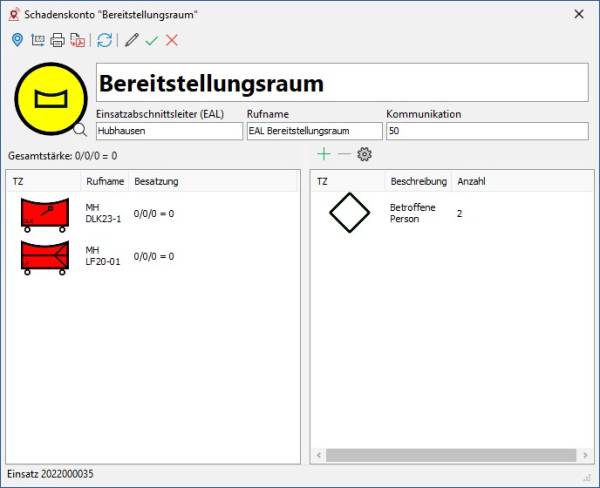Select the LF20-01 red vehicle symbol
Screen dimensions: 600x488
pyautogui.click(x=45, y=257)
